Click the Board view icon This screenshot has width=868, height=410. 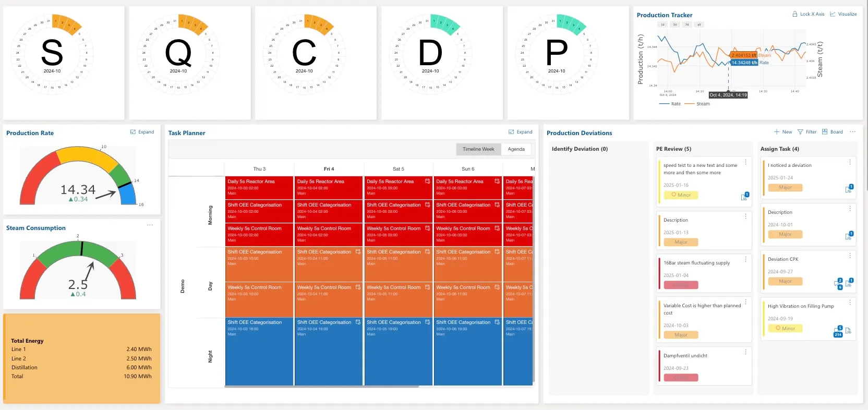[x=825, y=132]
